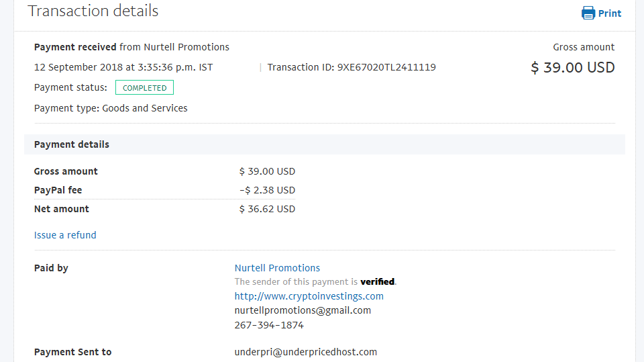Click the Payment Sent to label
Viewport: 644px width, 362px height.
pos(72,352)
